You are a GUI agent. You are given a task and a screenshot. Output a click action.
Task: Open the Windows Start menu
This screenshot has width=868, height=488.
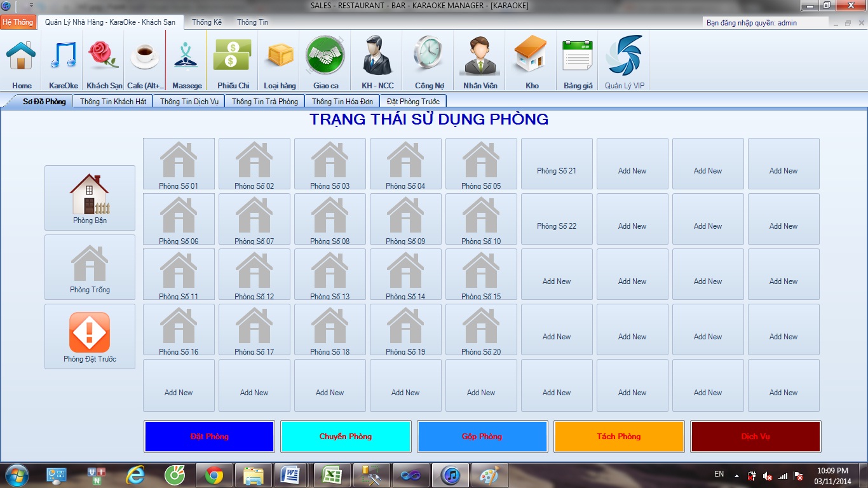17,475
